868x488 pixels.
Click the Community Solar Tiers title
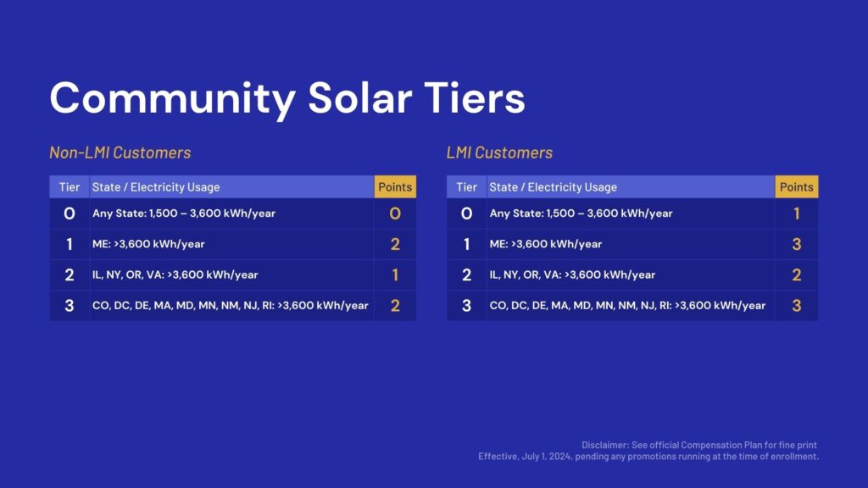pos(287,98)
